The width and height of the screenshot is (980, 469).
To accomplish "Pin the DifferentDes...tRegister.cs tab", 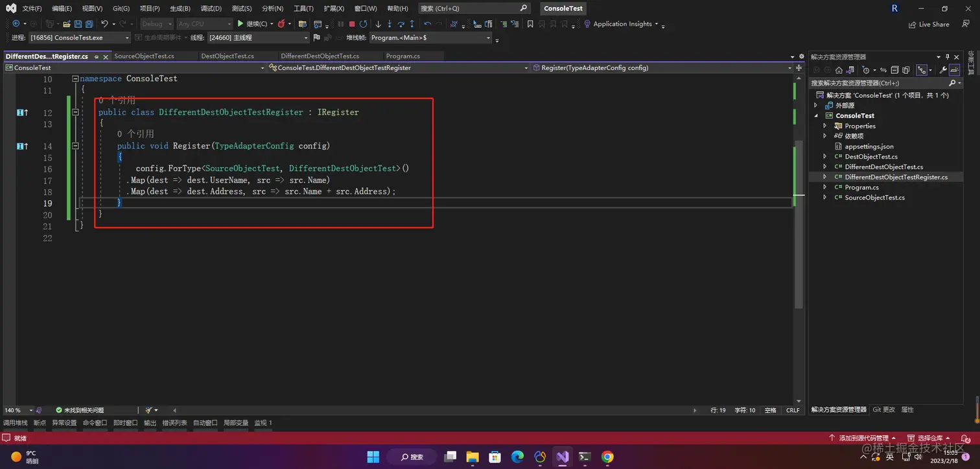I will pyautogui.click(x=96, y=56).
